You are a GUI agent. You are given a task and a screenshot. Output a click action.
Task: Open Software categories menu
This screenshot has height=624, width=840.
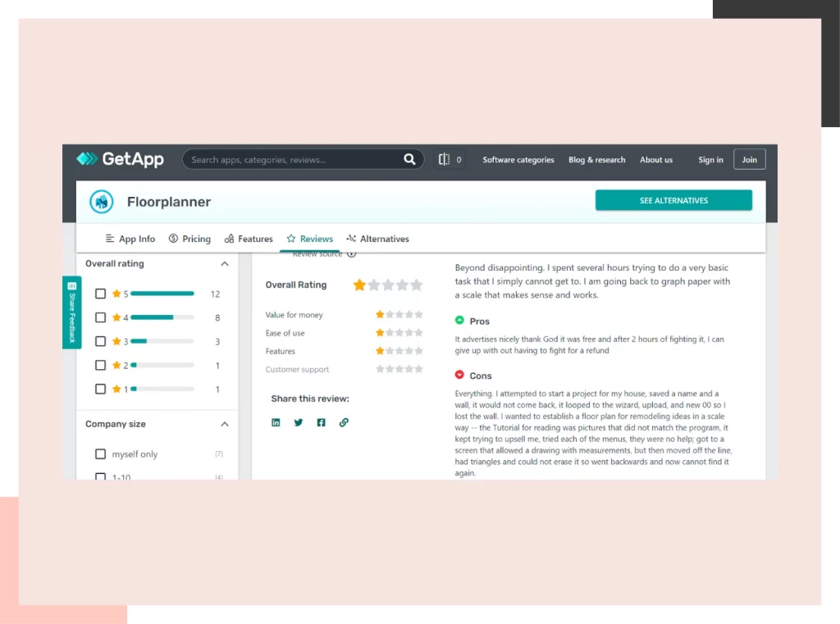518,160
